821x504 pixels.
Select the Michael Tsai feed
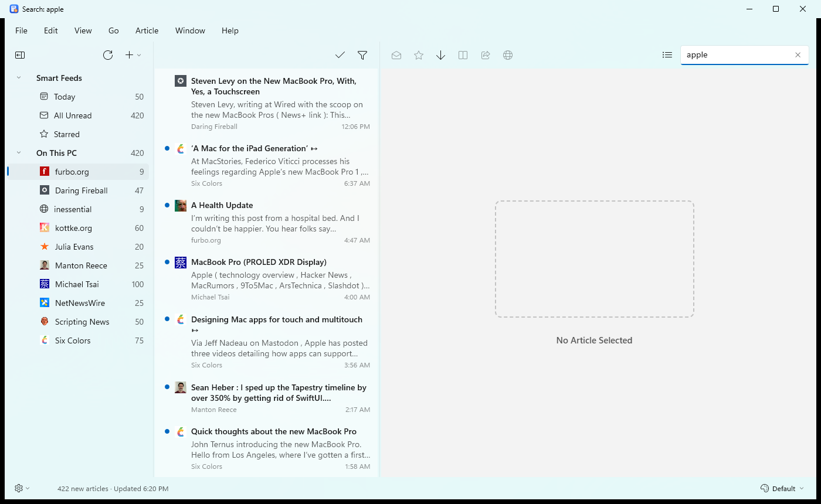pos(78,284)
